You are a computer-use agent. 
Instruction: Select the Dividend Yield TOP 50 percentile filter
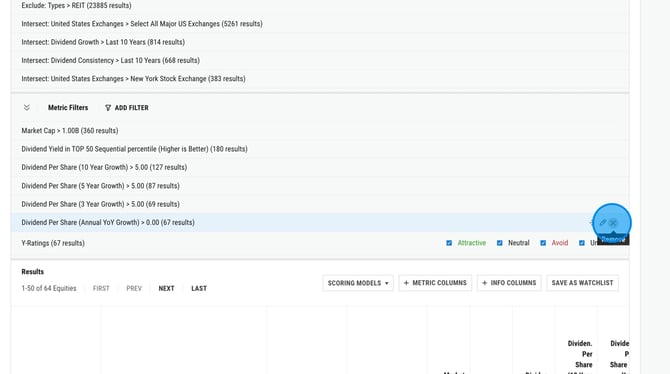[x=320, y=149]
